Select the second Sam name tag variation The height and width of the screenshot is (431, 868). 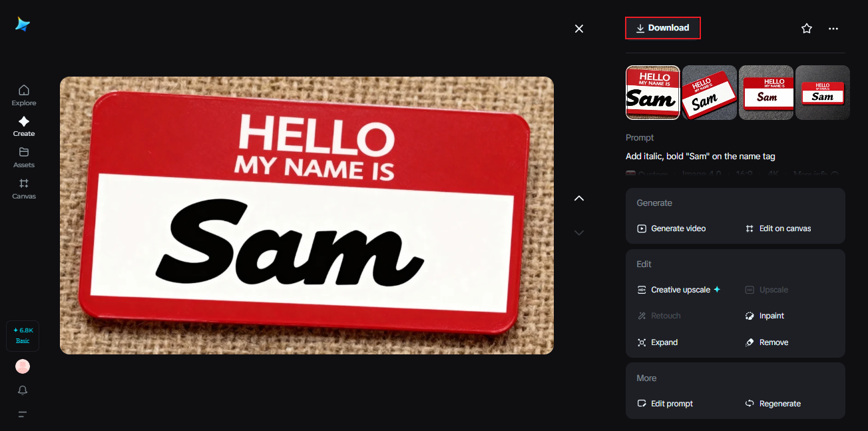(x=709, y=93)
